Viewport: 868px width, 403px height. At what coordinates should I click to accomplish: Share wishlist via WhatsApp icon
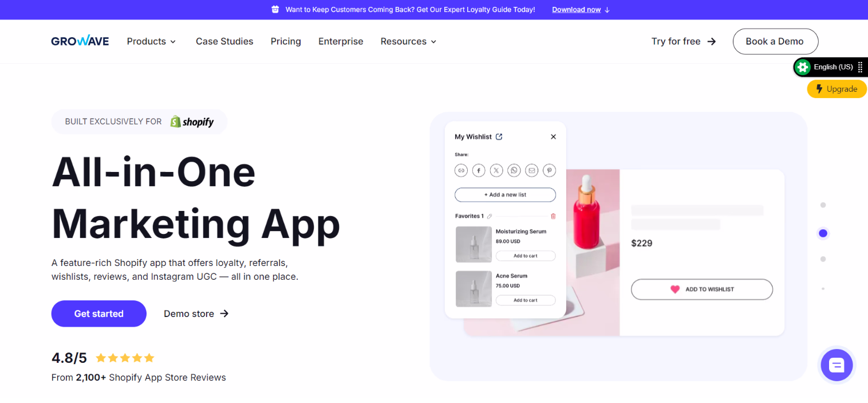pos(514,170)
